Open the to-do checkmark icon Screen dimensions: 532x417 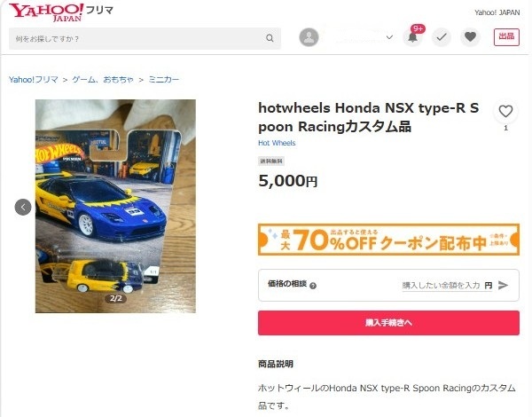(441, 37)
